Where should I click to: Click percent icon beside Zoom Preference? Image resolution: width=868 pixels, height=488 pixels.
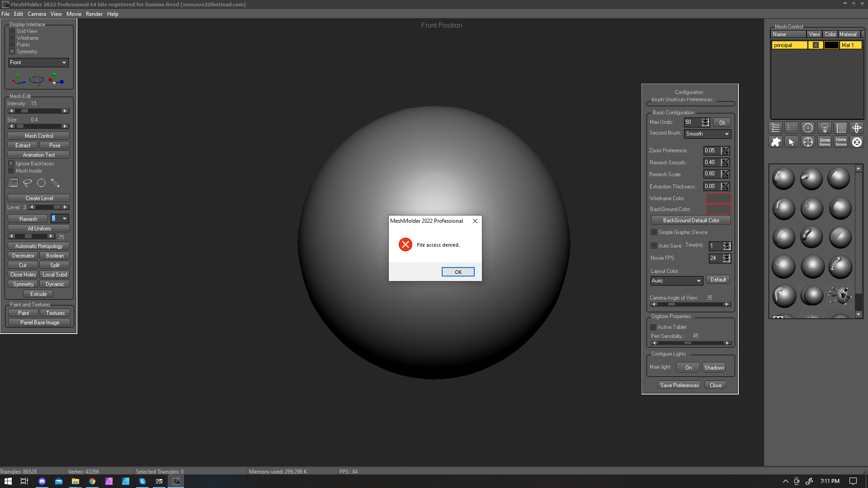[x=725, y=150]
